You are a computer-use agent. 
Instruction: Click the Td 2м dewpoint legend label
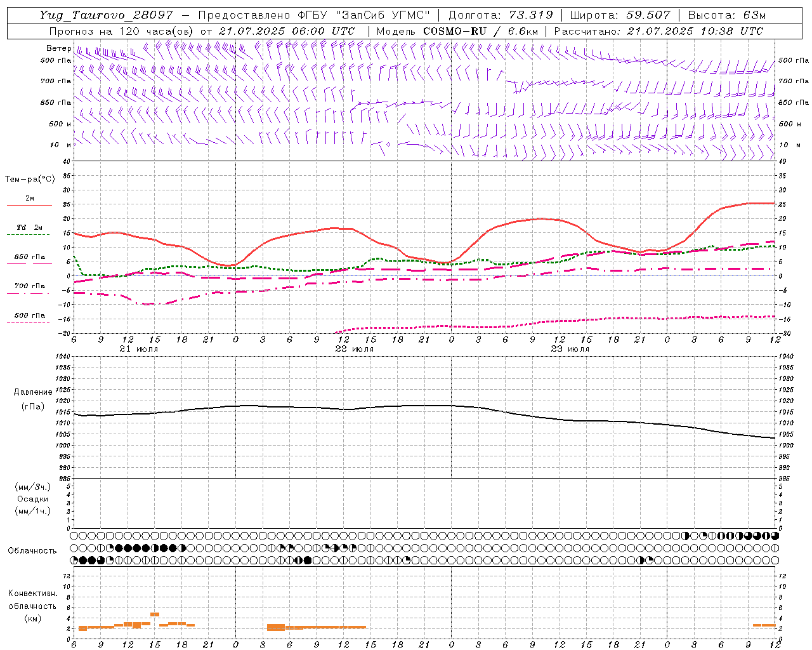(x=29, y=227)
